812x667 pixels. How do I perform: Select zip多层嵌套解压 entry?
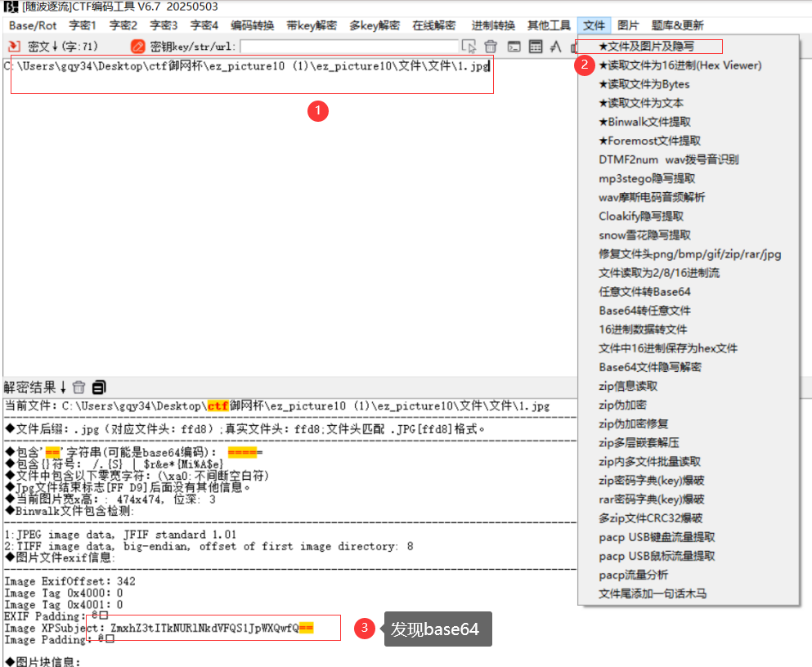[x=689, y=443]
